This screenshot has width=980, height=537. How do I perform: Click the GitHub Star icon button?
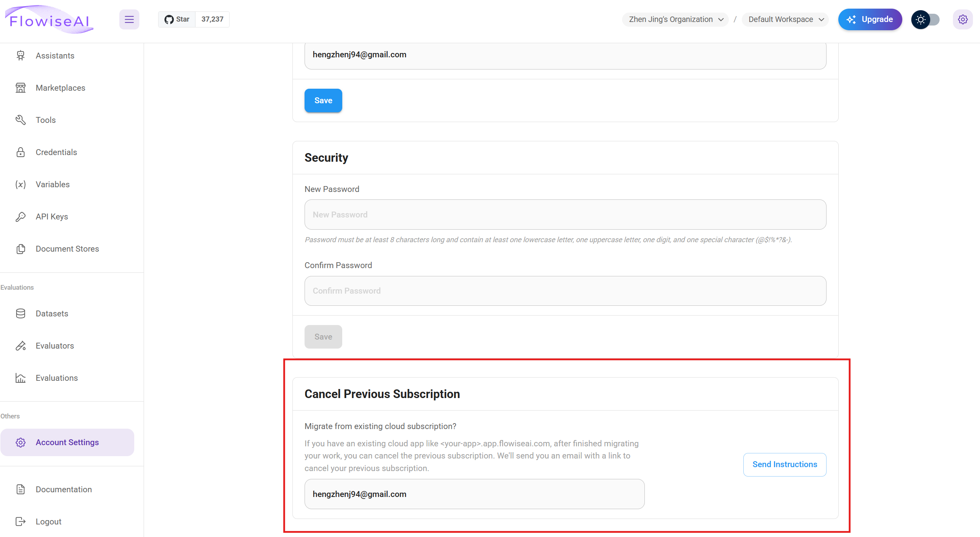pos(177,19)
